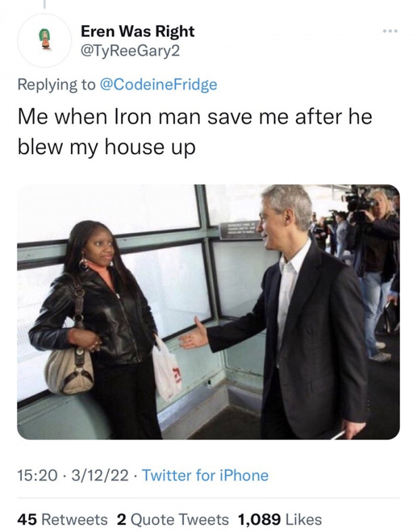Viewport: 417px width, 532px height.
Task: Open the three-dot more options menu
Action: pyautogui.click(x=390, y=31)
